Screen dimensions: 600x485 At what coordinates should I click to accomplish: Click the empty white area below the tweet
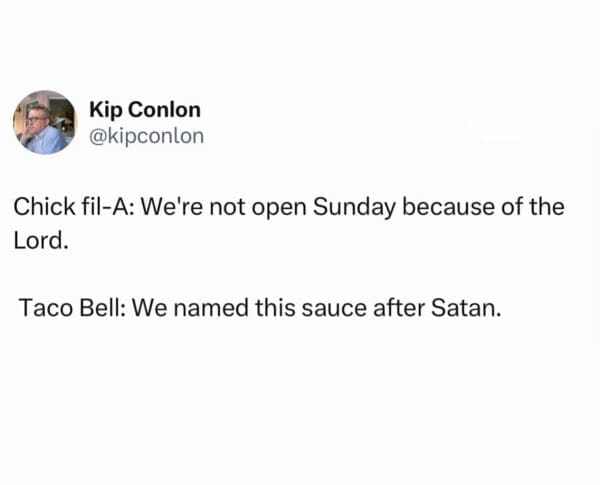tap(300, 410)
